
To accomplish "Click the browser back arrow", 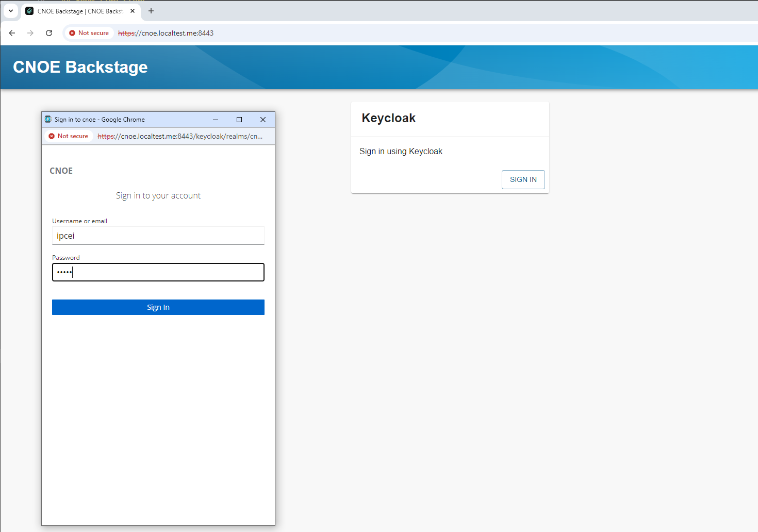I will tap(12, 33).
